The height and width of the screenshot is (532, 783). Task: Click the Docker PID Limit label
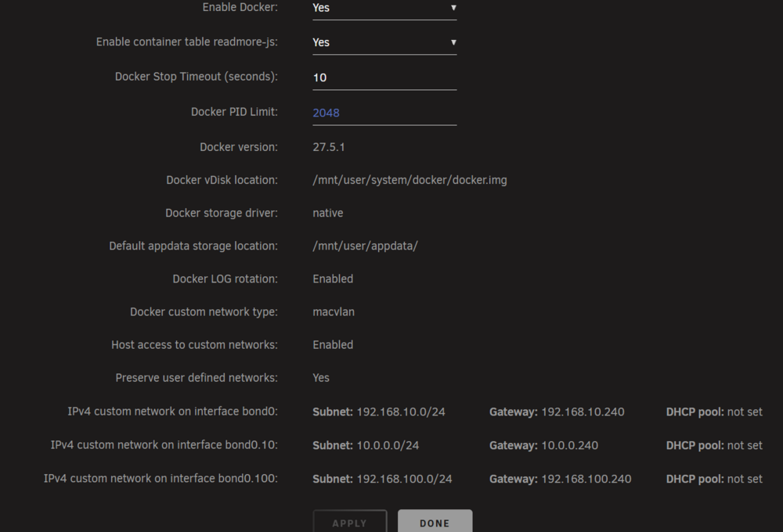[x=234, y=112]
